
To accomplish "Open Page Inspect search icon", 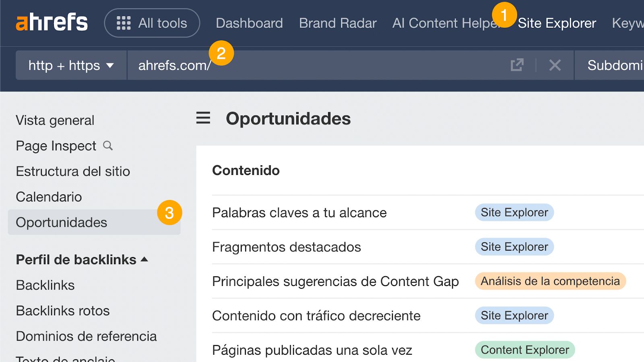I will click(x=108, y=146).
